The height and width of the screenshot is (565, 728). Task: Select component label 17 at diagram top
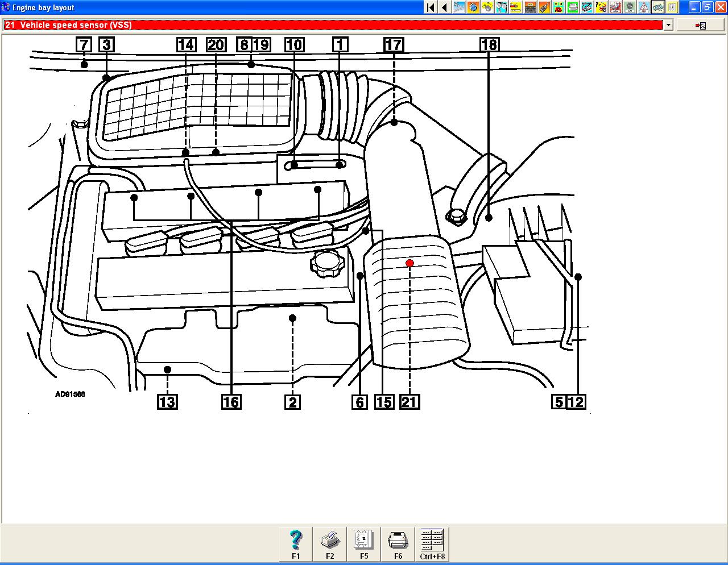(x=394, y=45)
